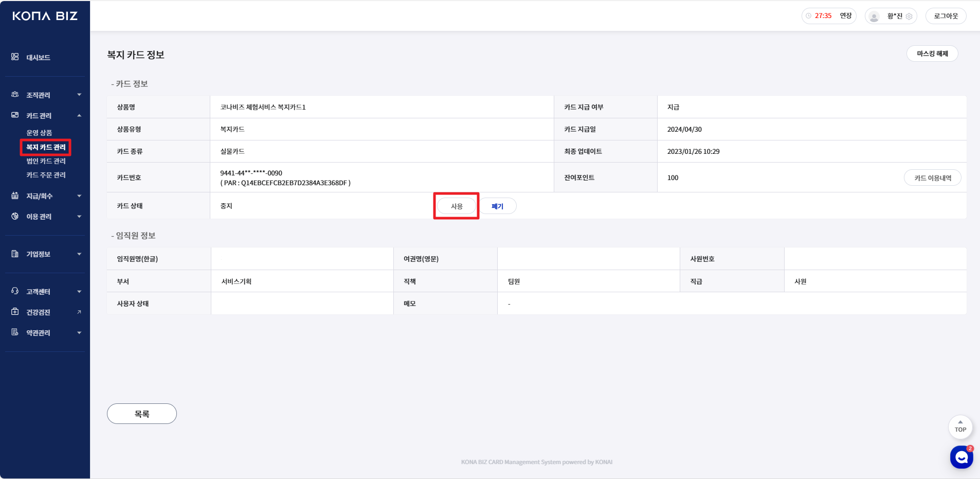Collapse the 카드 관리 menu arrow

click(79, 115)
